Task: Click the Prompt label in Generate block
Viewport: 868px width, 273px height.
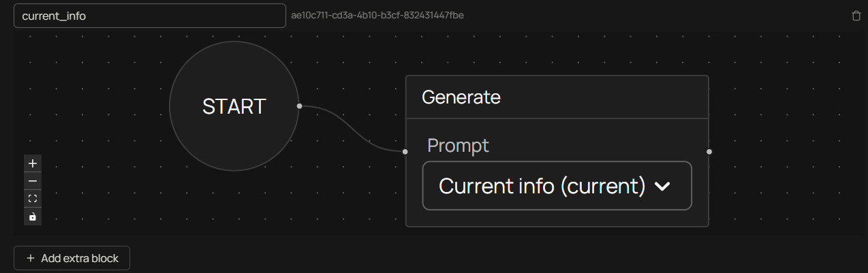Action: [x=458, y=145]
